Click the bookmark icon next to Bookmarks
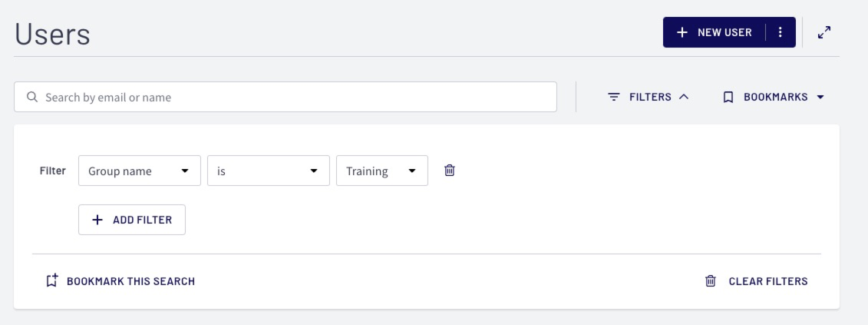868x325 pixels. click(728, 97)
